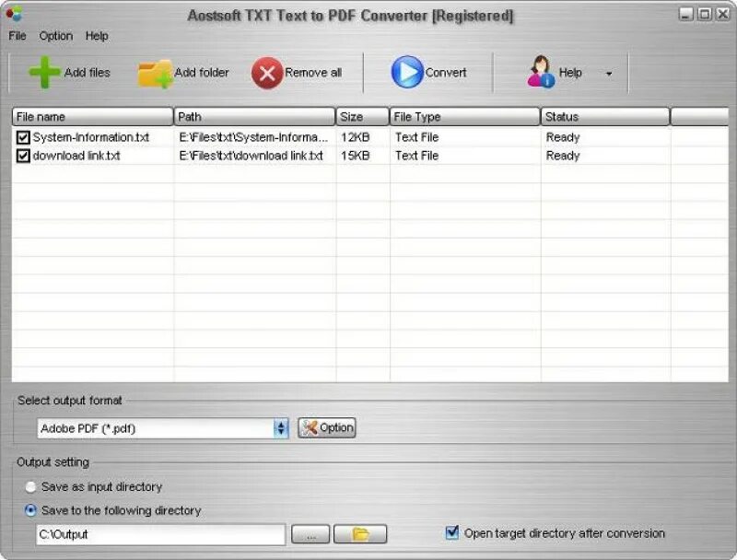Image resolution: width=737 pixels, height=560 pixels.
Task: Sort by the Status column header
Action: (605, 116)
